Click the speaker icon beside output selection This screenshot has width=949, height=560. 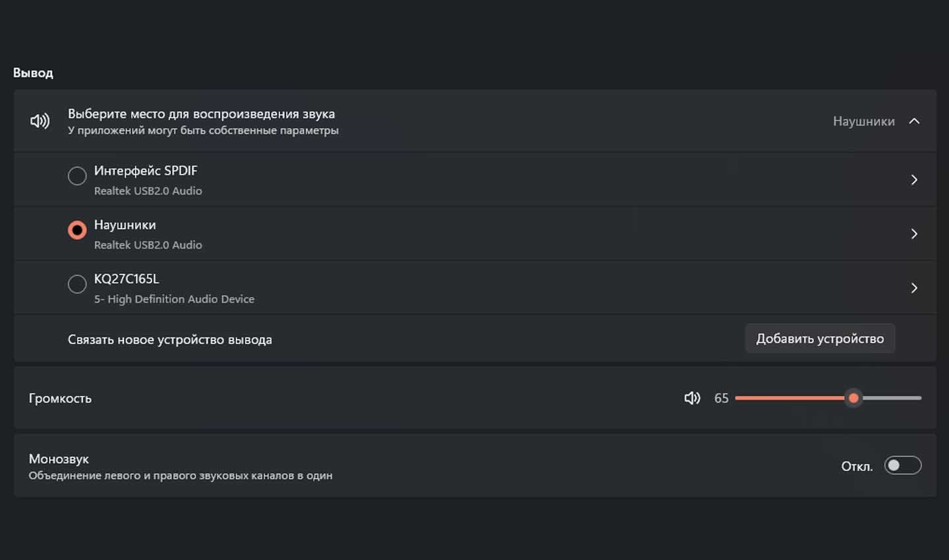(x=40, y=121)
